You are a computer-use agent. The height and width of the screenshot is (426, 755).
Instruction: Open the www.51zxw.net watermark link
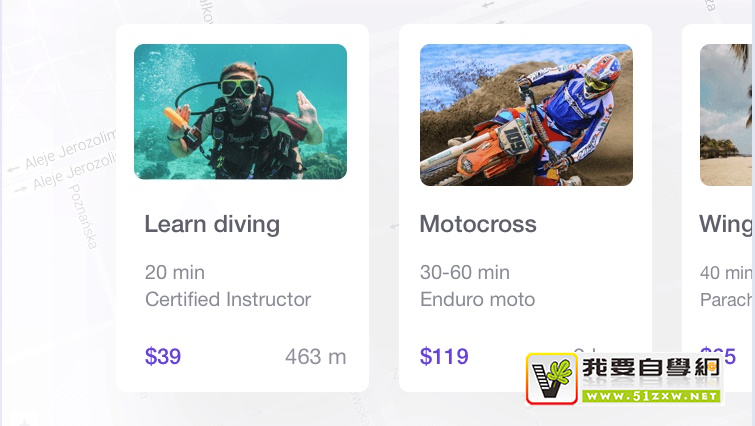651,396
